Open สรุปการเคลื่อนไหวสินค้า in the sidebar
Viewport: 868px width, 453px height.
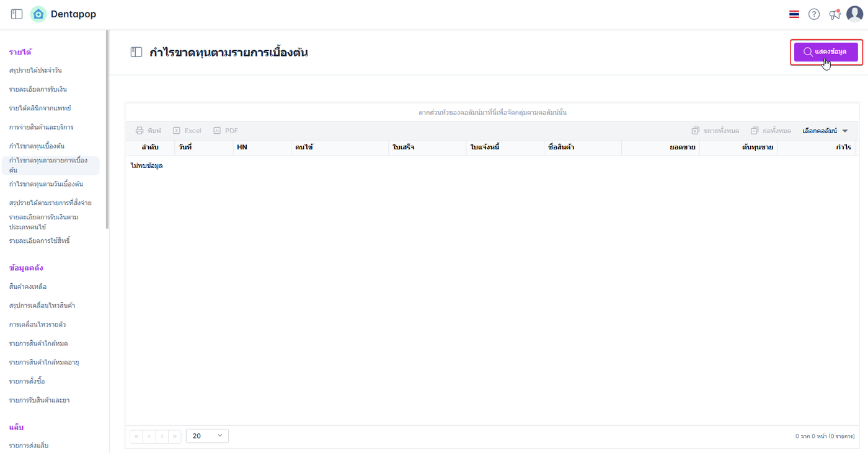pos(42,306)
